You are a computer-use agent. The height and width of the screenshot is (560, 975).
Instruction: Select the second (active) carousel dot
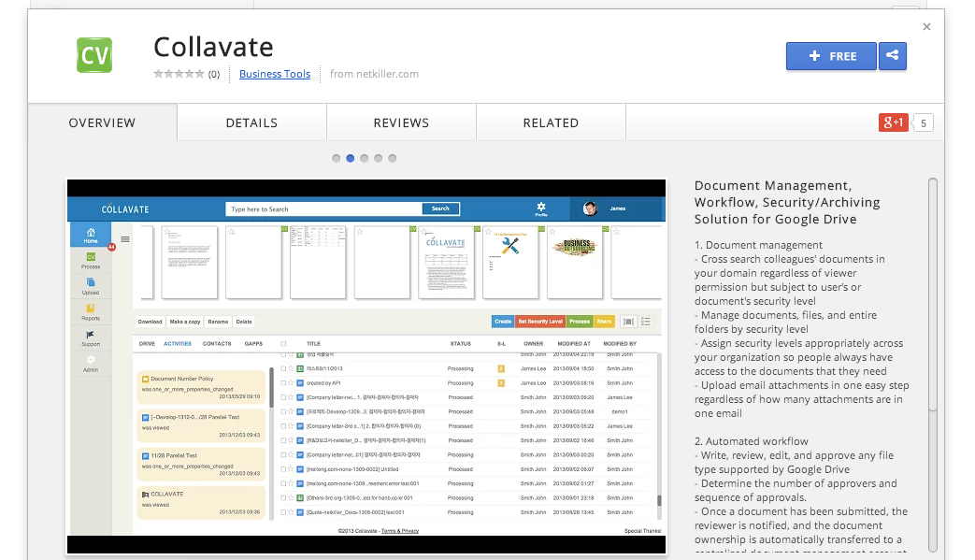[x=350, y=159]
